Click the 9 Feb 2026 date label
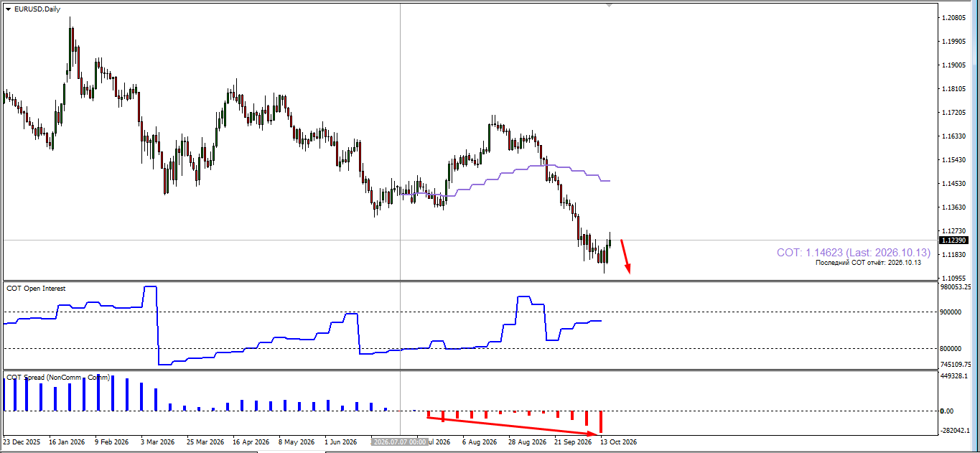Image resolution: width=980 pixels, height=453 pixels. (x=112, y=442)
